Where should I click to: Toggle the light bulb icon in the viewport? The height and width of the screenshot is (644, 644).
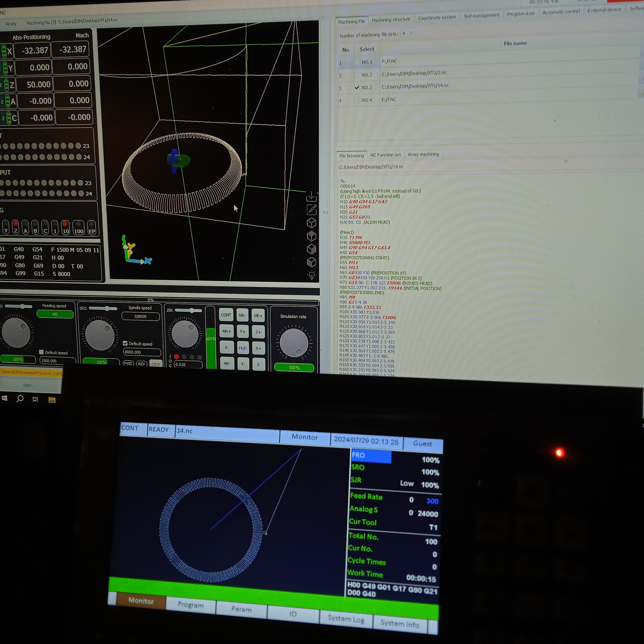312,275
